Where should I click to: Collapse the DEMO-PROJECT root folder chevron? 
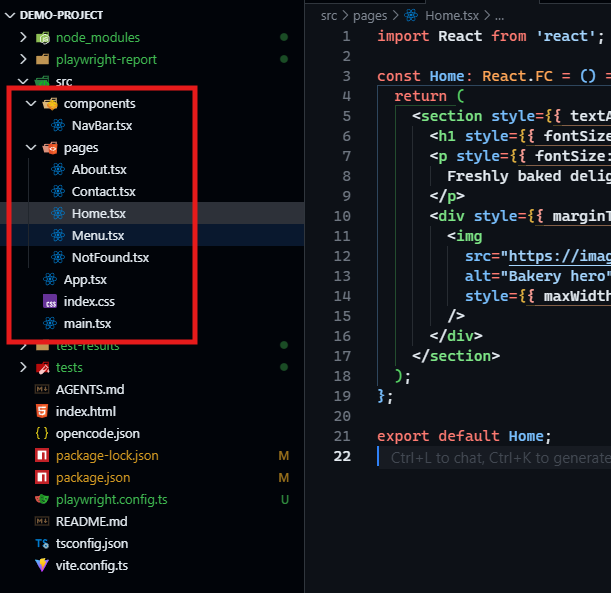coord(10,15)
